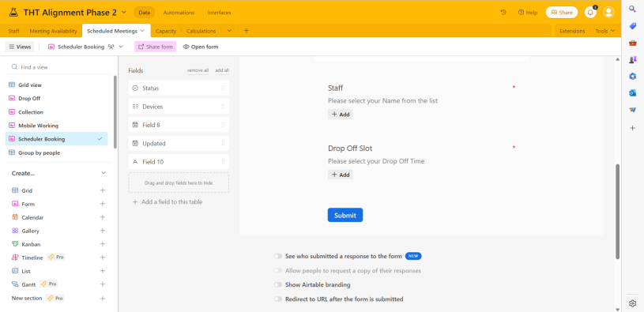Toggle Show Airtable branding switch
Viewport: 644px width, 312px height.
coord(278,284)
